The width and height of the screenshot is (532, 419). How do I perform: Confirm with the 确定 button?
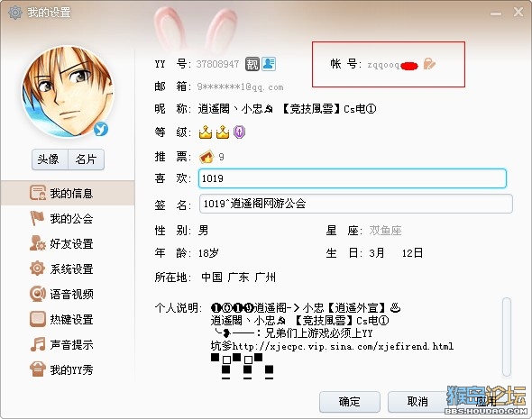pyautogui.click(x=350, y=402)
